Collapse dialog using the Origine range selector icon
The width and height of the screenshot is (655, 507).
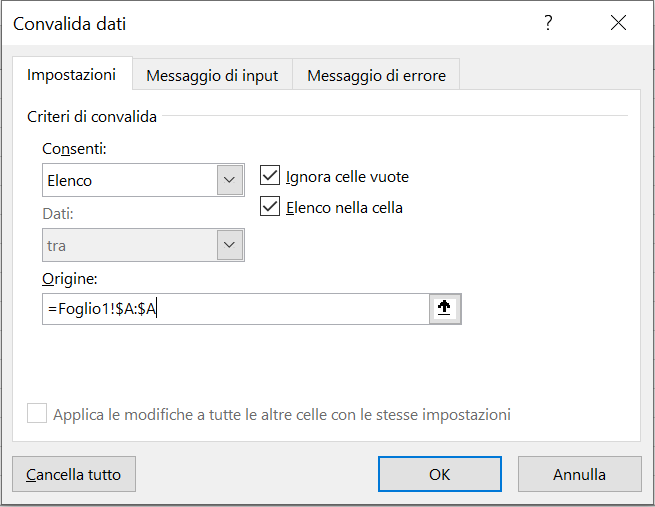click(x=445, y=309)
